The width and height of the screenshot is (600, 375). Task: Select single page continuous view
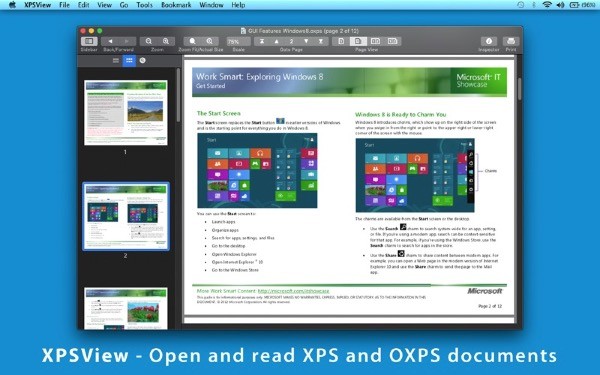point(358,41)
